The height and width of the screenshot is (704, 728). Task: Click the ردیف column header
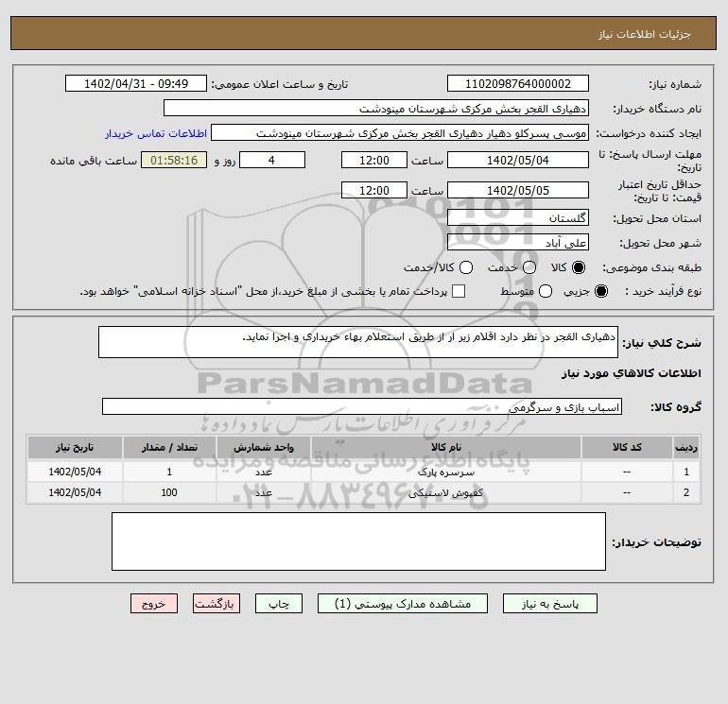tap(686, 447)
